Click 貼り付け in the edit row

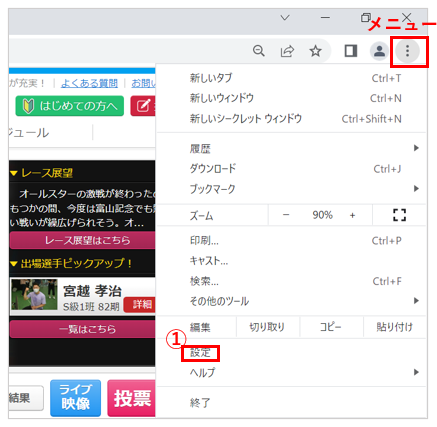click(395, 327)
